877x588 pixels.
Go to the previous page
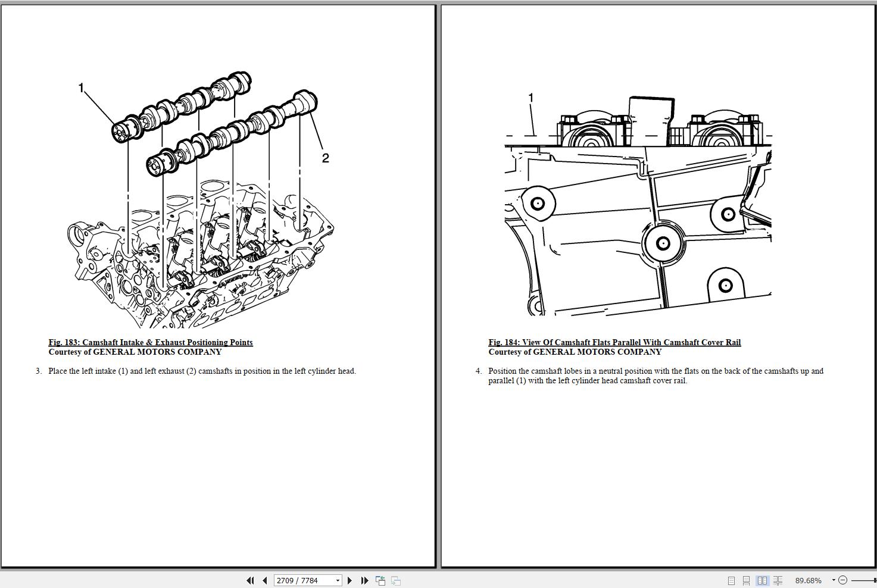265,580
